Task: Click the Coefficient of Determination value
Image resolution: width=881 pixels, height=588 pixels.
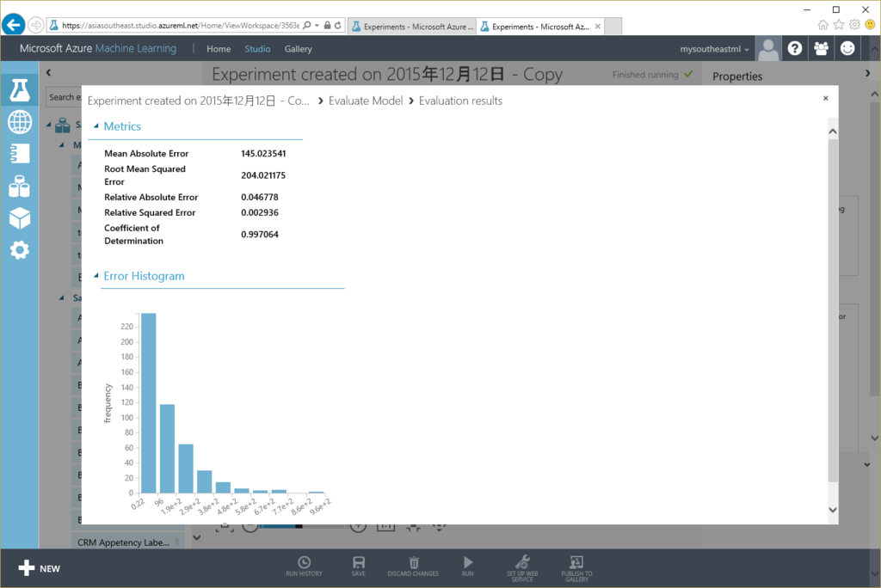Action: [260, 234]
